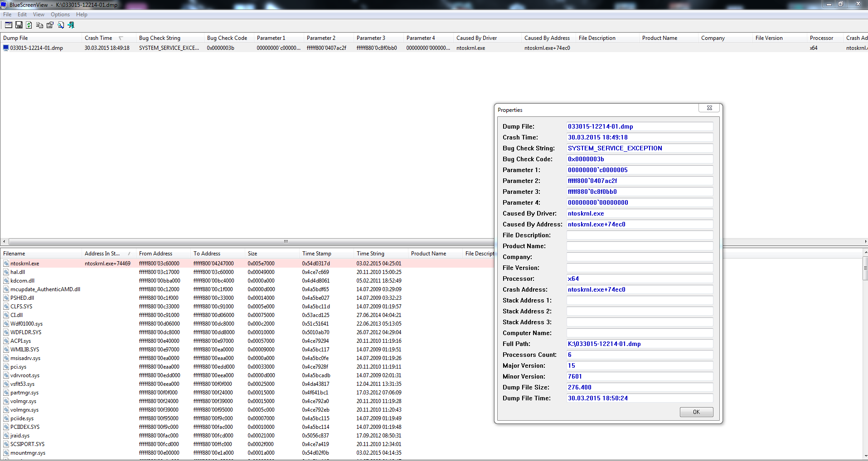Click OK in the Properties dialog
The height and width of the screenshot is (461, 868).
pyautogui.click(x=696, y=412)
